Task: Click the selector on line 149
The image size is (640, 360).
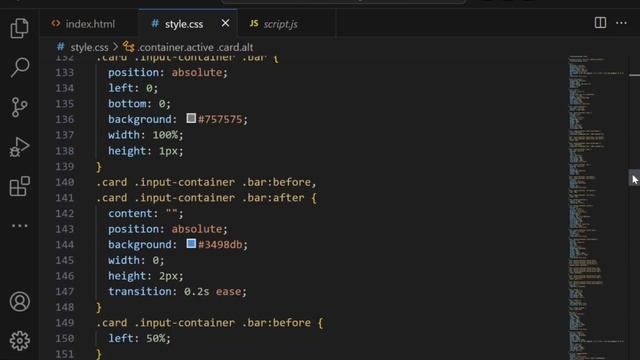Action: [204, 322]
